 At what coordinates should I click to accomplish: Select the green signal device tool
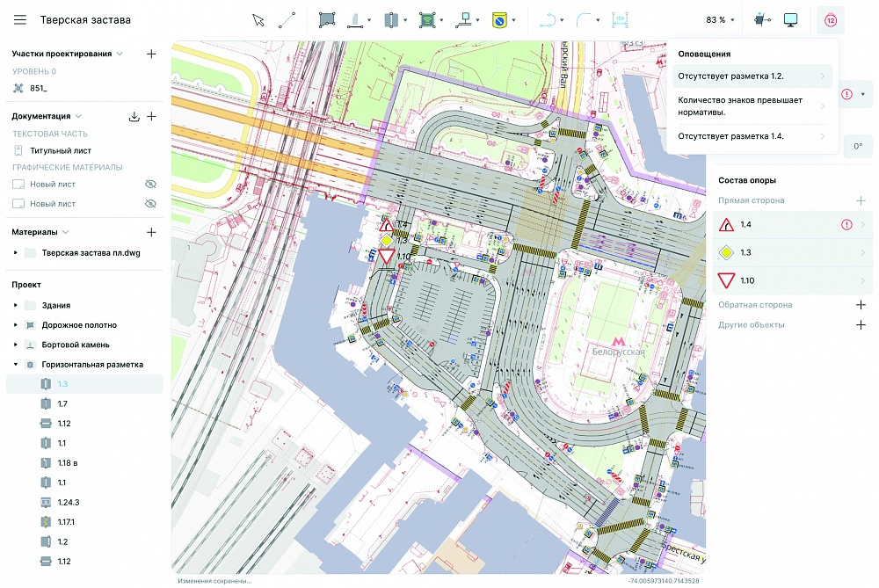click(x=427, y=20)
